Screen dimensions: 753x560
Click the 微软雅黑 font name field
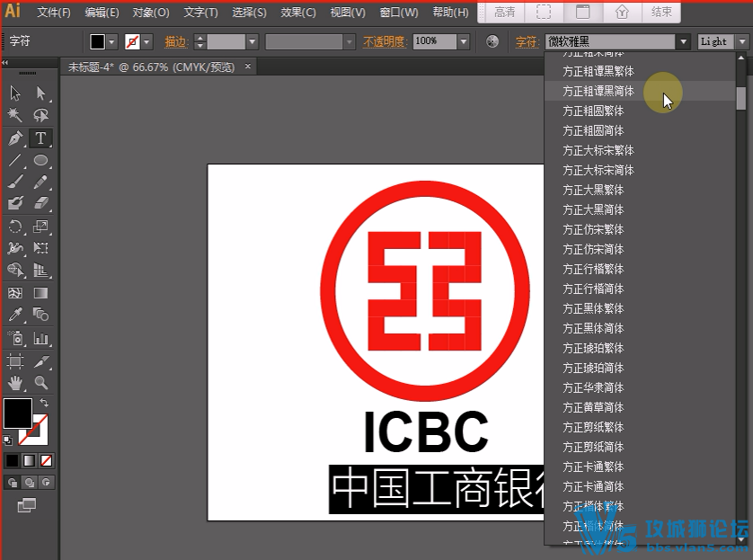[610, 42]
